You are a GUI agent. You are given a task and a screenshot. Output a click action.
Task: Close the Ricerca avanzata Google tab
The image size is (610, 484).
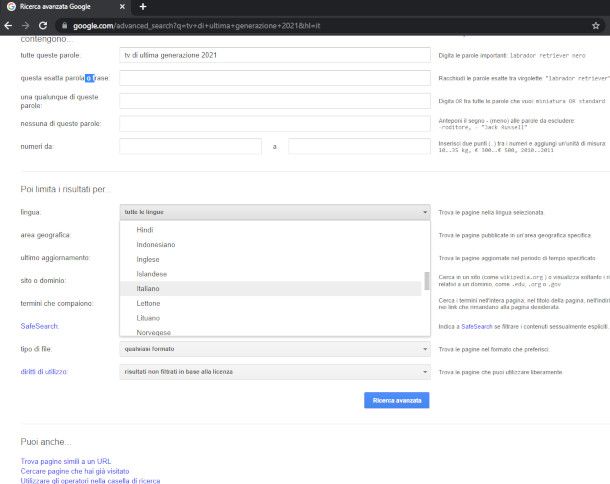pyautogui.click(x=122, y=7)
